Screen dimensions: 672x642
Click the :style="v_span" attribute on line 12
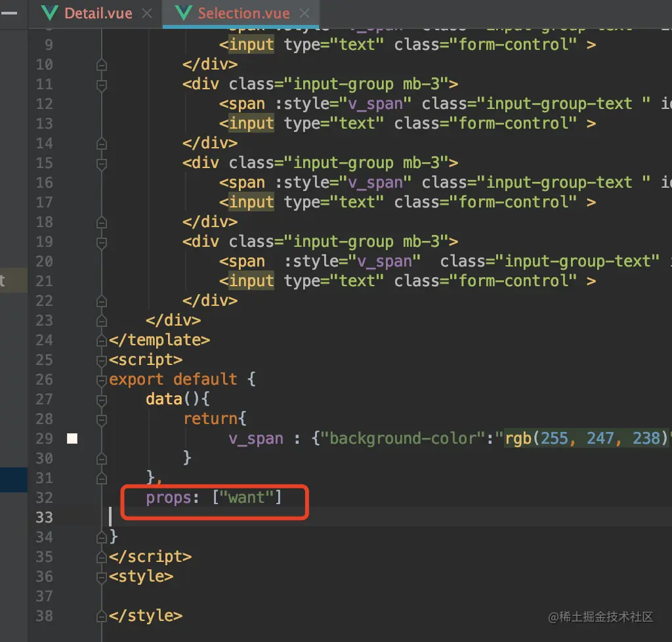click(x=343, y=104)
